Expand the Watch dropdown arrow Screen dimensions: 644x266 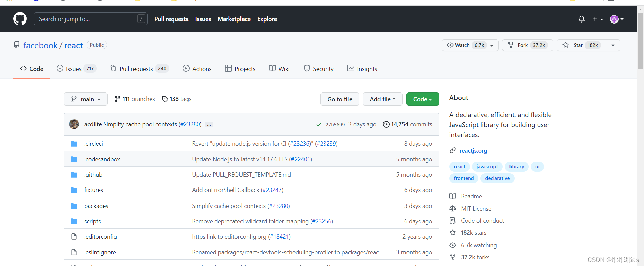(x=492, y=45)
